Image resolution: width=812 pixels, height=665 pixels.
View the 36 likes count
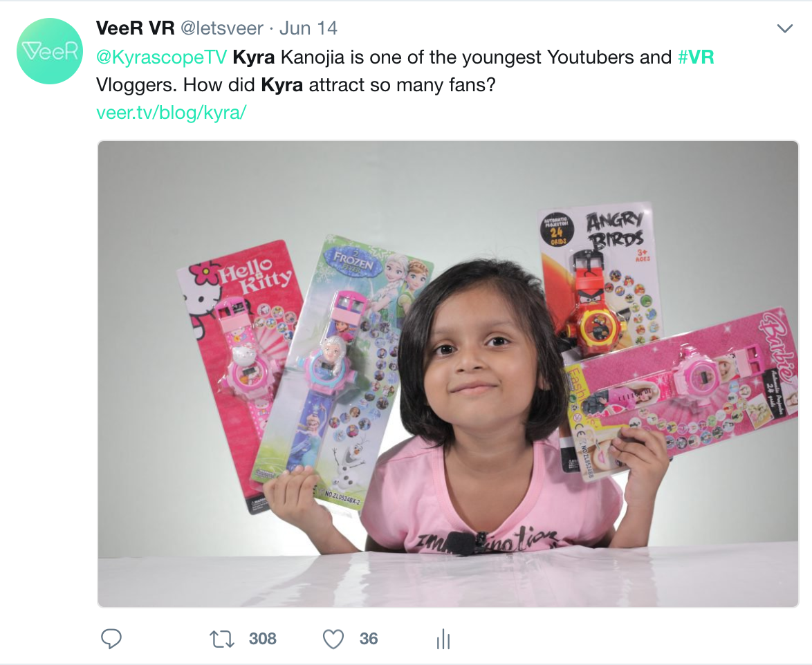tap(368, 639)
